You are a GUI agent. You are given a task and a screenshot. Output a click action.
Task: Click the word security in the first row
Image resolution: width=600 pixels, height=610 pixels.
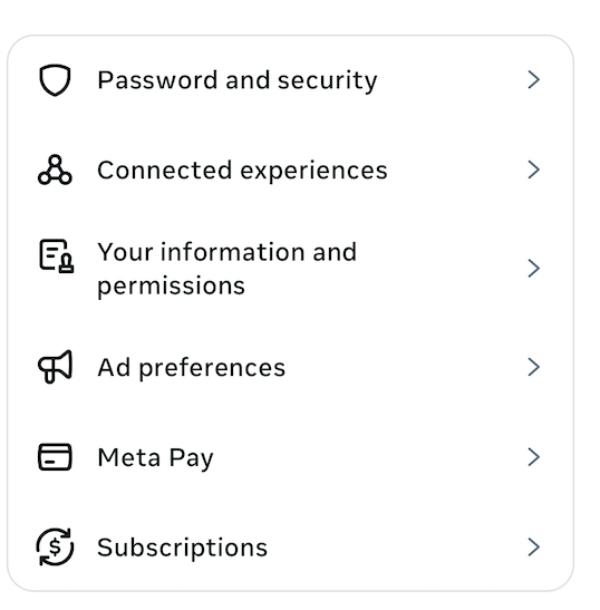click(x=333, y=80)
